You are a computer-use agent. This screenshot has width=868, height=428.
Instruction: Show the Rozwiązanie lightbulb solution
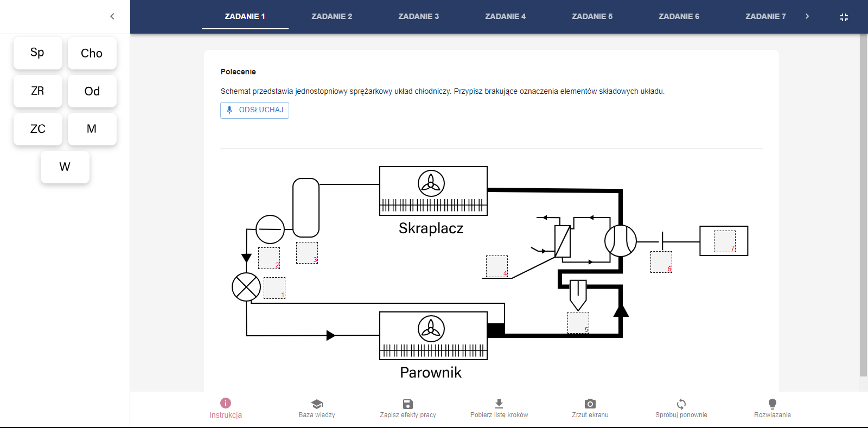coord(773,404)
